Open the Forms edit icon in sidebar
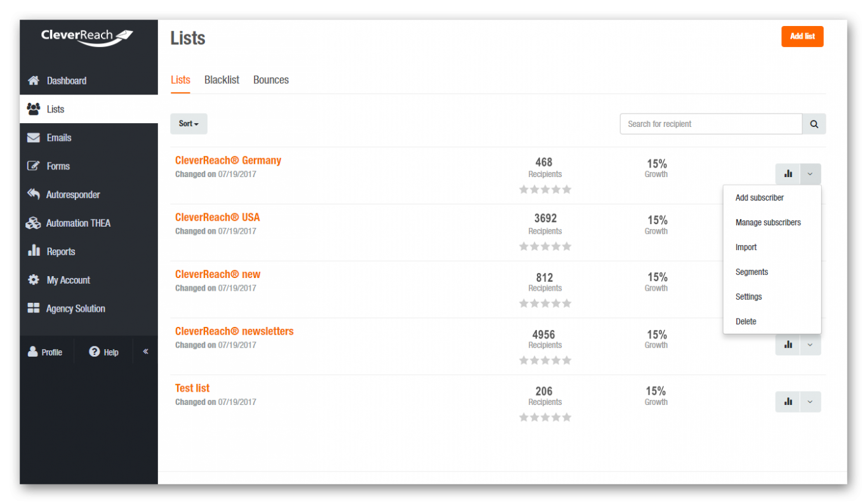The width and height of the screenshot is (867, 504). (x=34, y=166)
